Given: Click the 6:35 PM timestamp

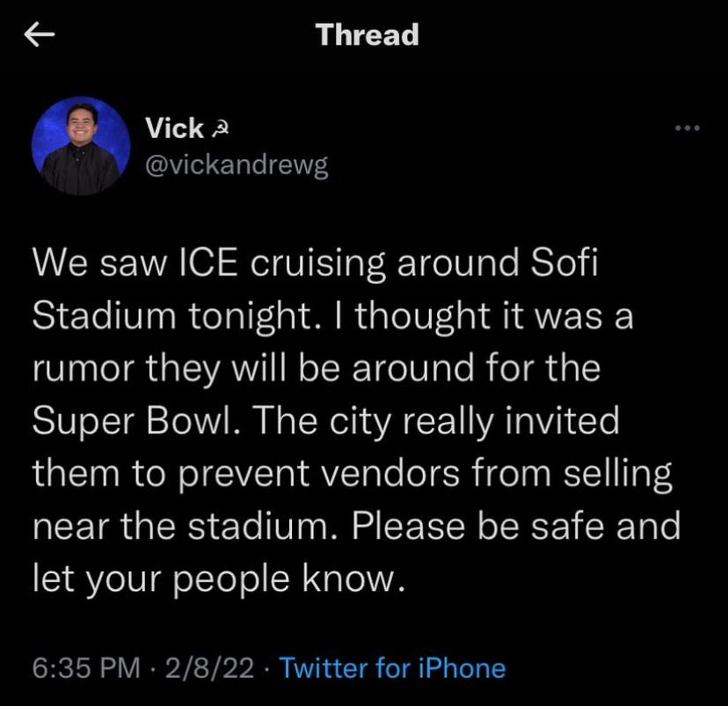Looking at the screenshot, I should click(86, 667).
